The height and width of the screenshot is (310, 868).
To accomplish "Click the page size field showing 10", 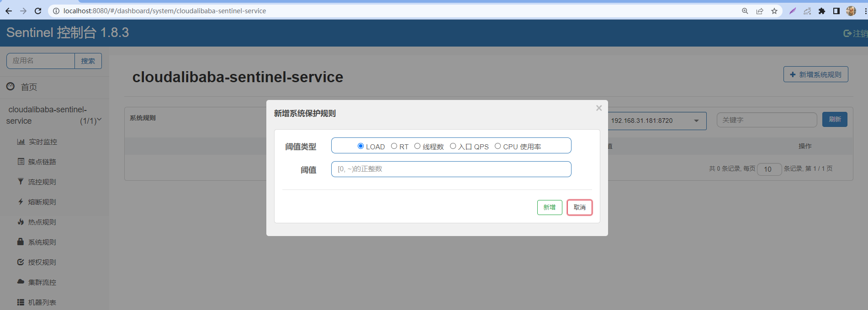I will [x=769, y=169].
